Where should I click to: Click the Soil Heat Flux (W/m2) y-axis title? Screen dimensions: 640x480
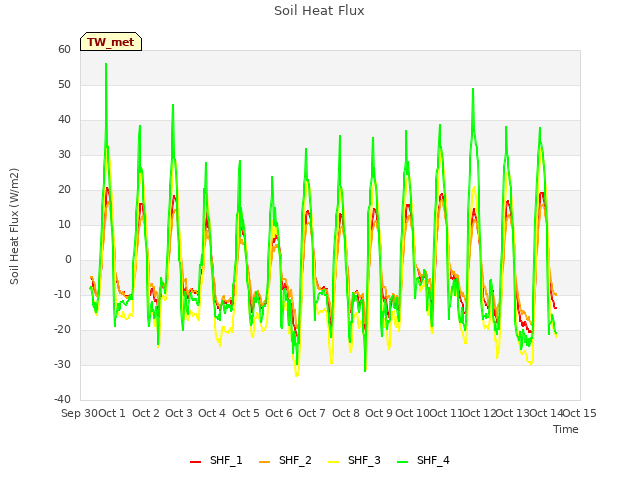pyautogui.click(x=14, y=226)
